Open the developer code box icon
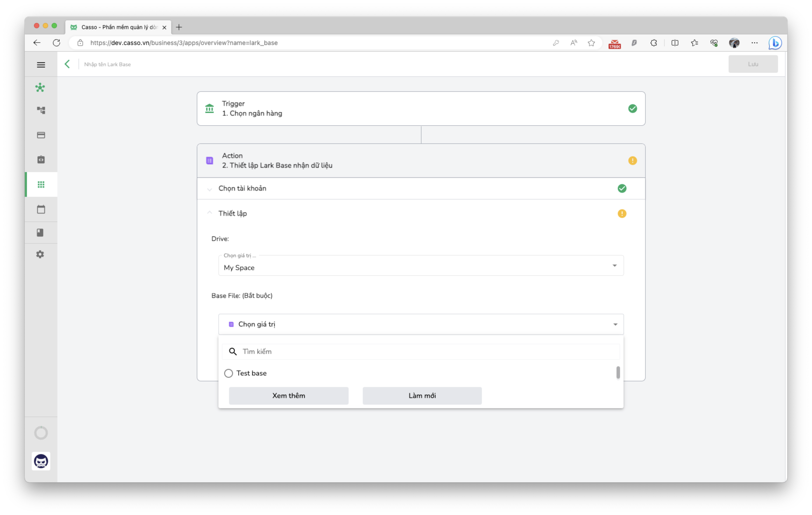 pyautogui.click(x=41, y=160)
